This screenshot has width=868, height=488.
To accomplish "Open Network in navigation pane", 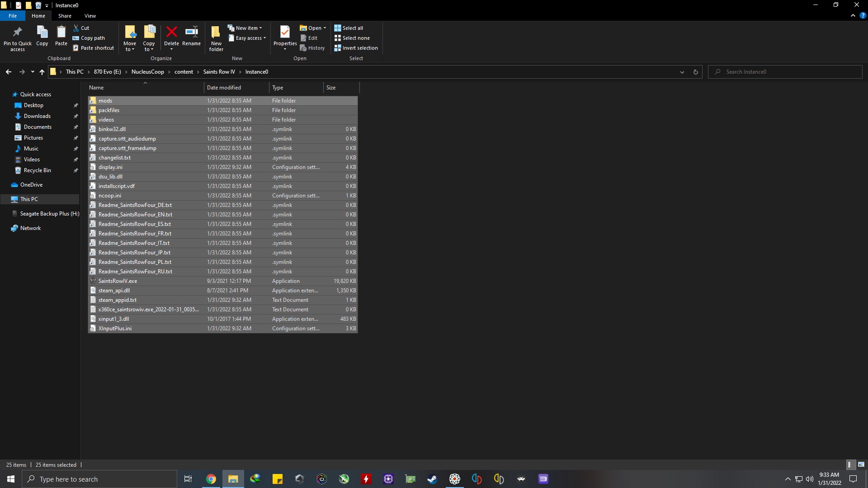I will (30, 228).
